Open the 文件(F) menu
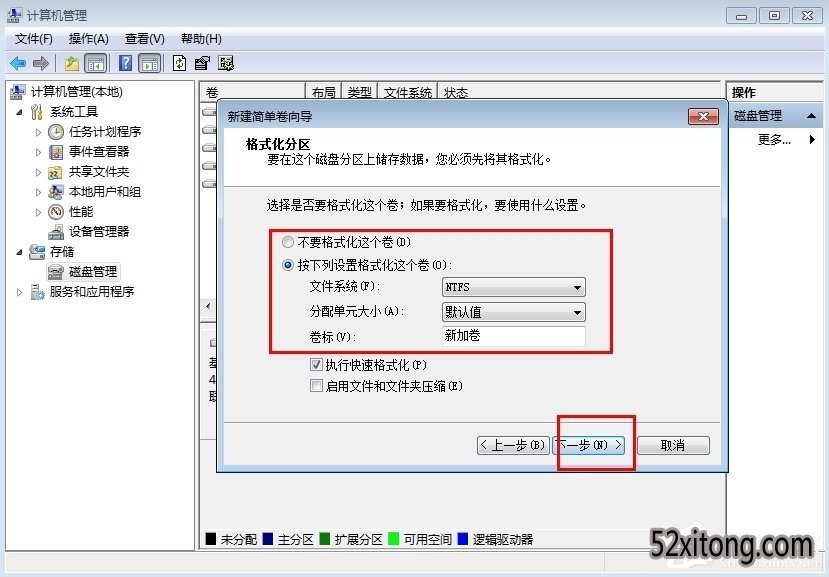 point(34,39)
